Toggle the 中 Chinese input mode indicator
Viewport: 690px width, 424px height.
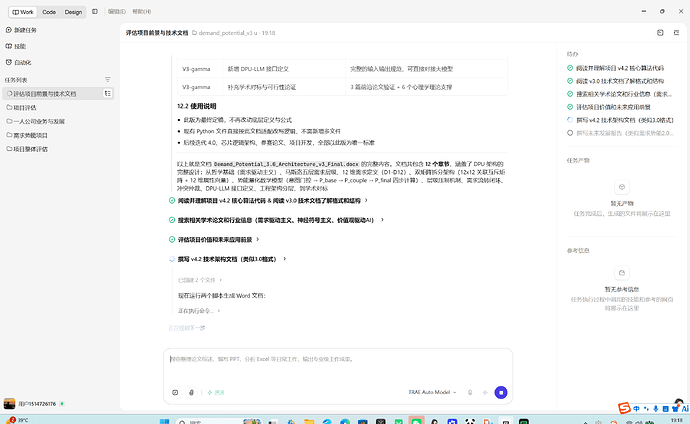click(636, 409)
